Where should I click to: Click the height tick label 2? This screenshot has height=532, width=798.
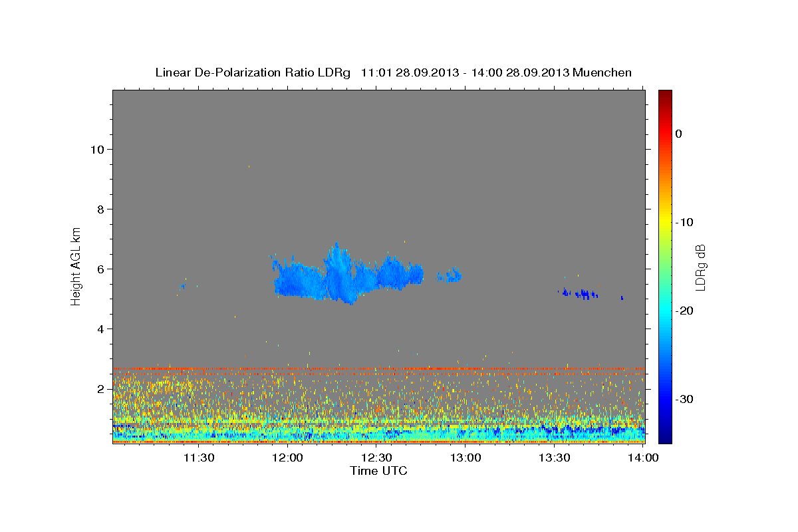click(x=101, y=389)
